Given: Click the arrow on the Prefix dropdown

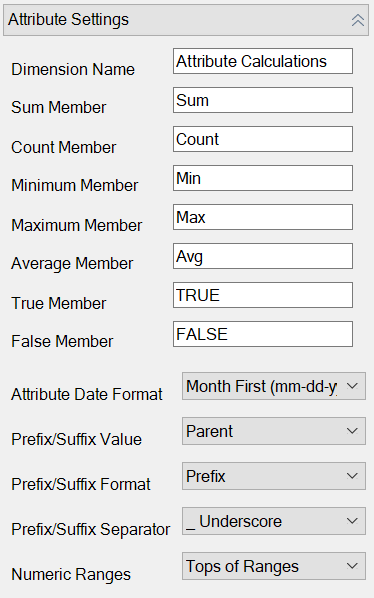Looking at the screenshot, I should (352, 476).
